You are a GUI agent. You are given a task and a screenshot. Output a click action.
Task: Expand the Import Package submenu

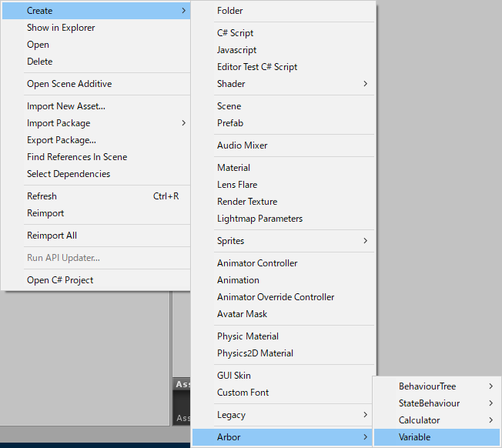click(x=59, y=123)
